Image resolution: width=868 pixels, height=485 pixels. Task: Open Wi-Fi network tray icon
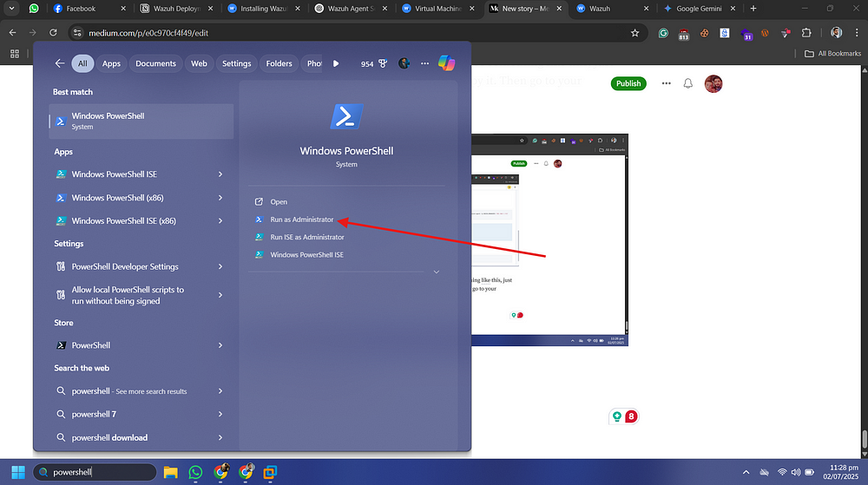[x=782, y=472]
